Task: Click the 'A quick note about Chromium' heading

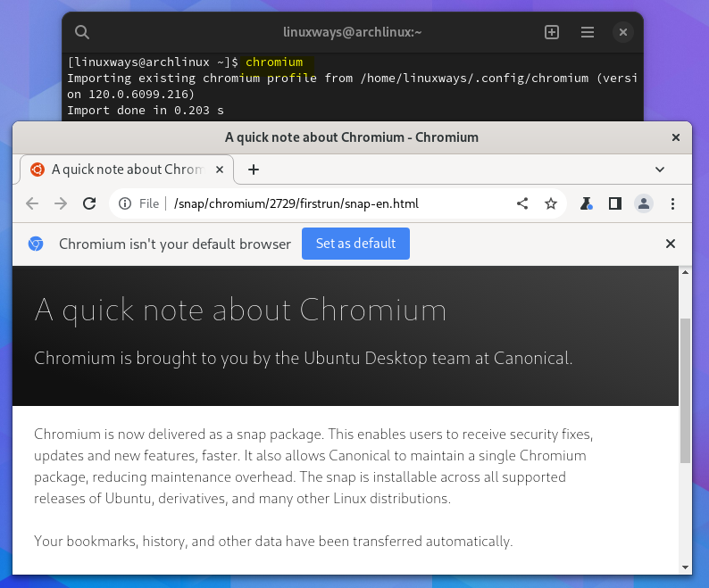Action: [240, 311]
